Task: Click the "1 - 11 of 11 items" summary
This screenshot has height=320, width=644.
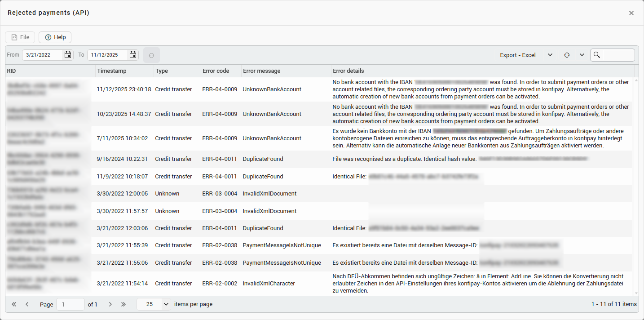Action: 614,304
